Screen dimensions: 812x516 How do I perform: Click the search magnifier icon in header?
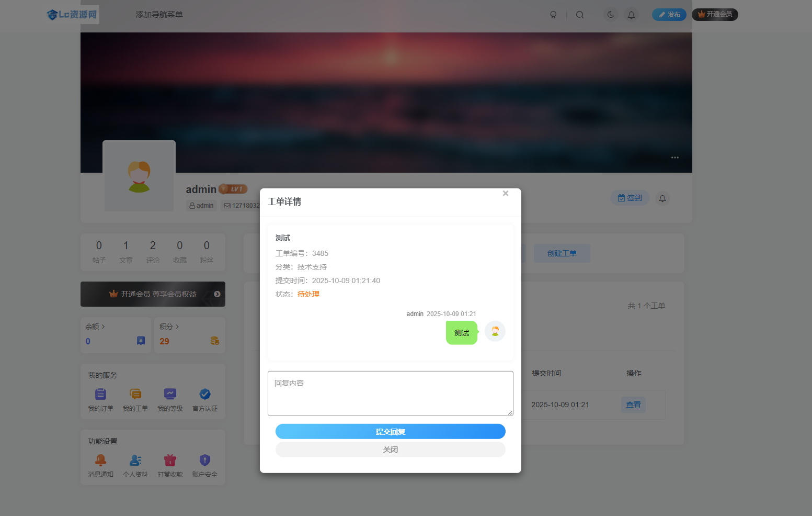pyautogui.click(x=579, y=15)
